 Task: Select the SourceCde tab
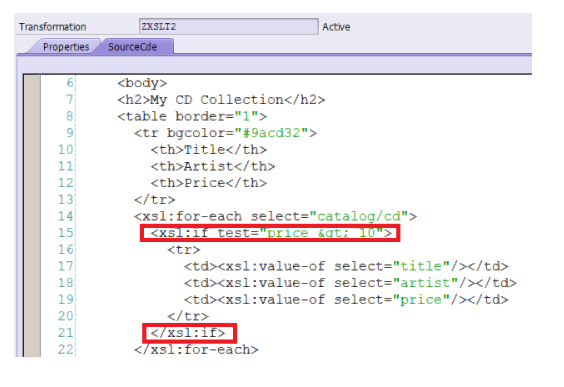tap(133, 47)
